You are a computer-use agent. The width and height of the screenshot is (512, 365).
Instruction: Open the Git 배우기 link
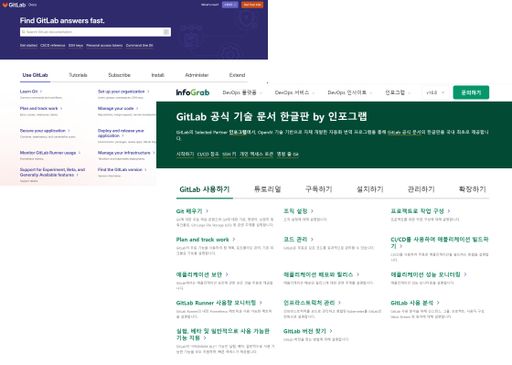click(192, 211)
